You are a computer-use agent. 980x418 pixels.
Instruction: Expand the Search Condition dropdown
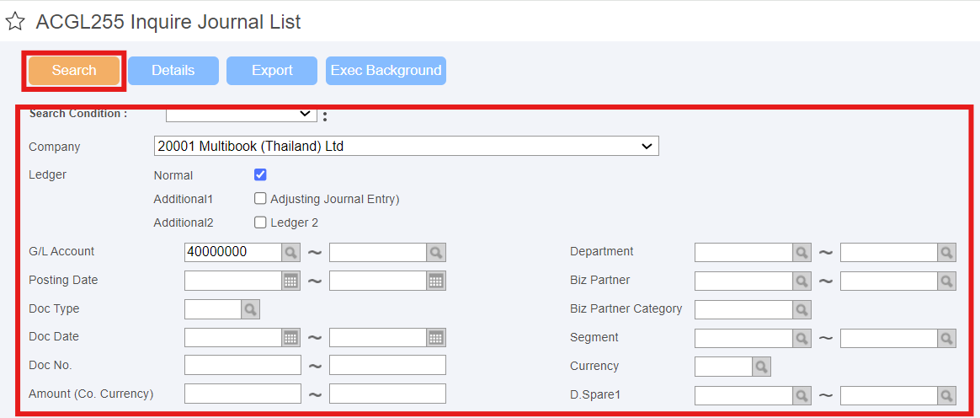(x=242, y=114)
